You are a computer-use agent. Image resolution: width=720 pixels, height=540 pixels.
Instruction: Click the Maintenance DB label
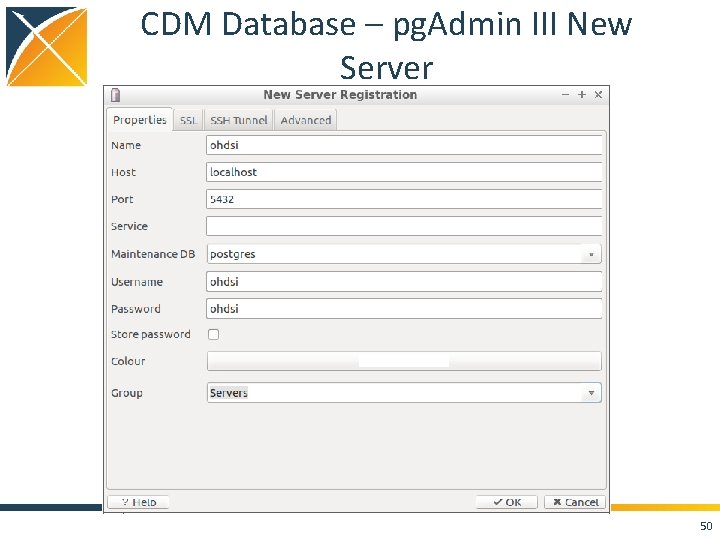click(x=153, y=254)
